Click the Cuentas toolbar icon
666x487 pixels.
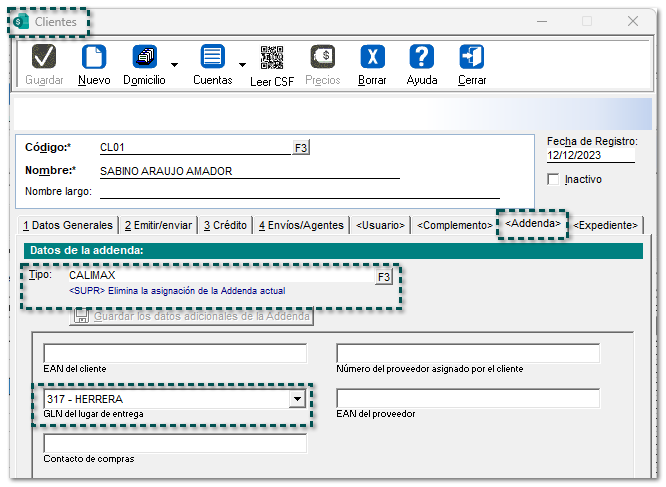pos(212,57)
